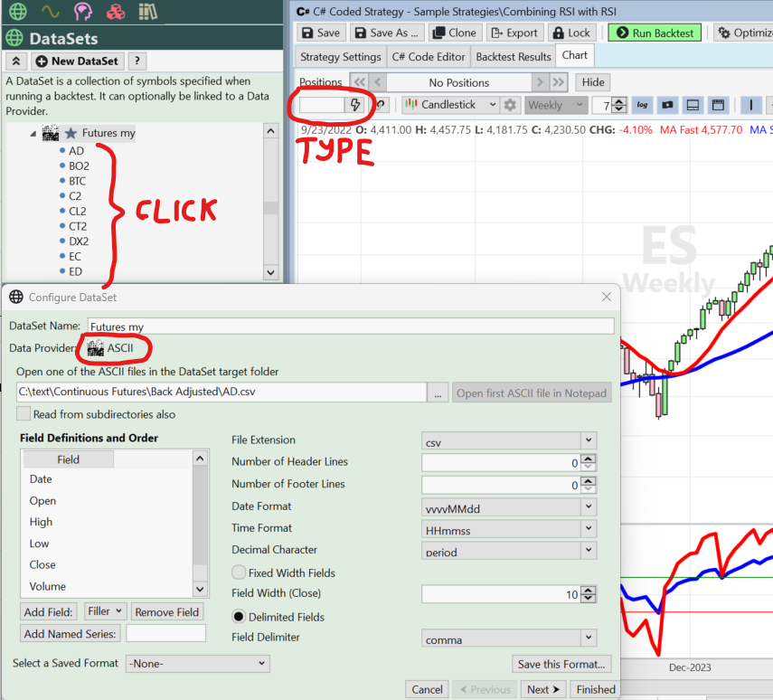The width and height of the screenshot is (773, 700).
Task: Open the DataSets globe tab icon
Action: tap(18, 11)
